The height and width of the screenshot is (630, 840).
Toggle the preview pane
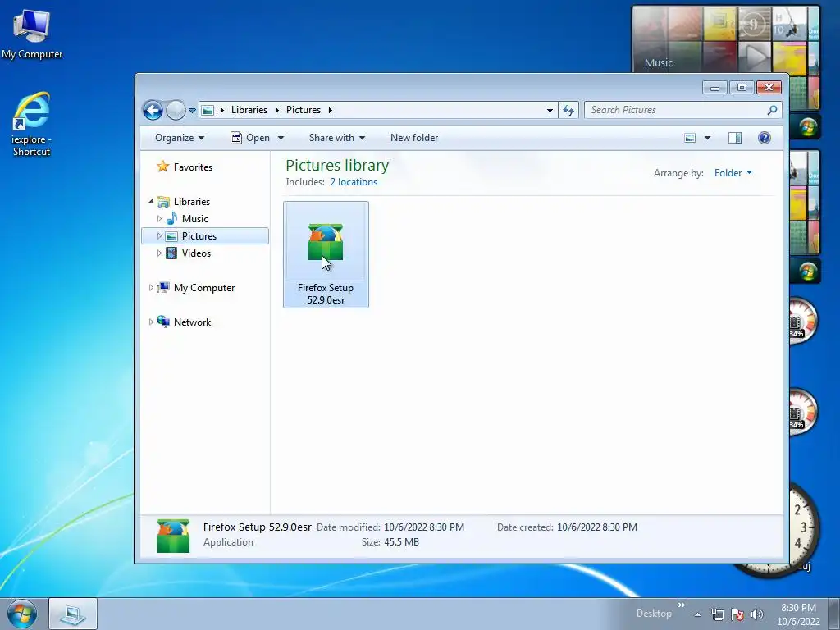(735, 138)
